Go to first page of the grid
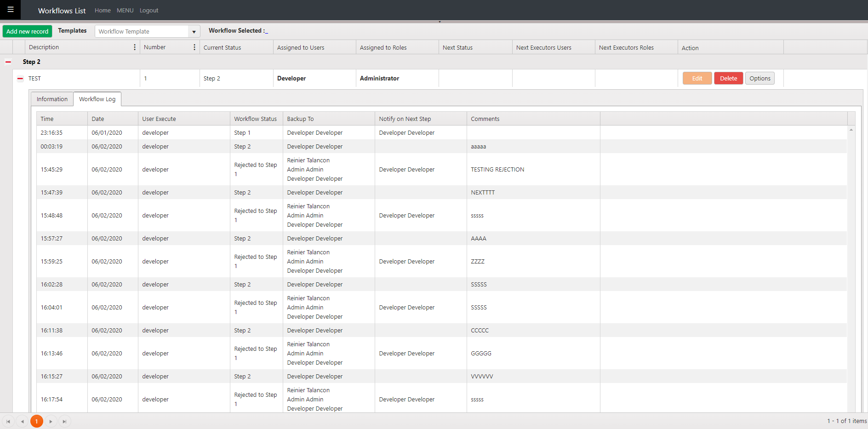 tap(8, 421)
